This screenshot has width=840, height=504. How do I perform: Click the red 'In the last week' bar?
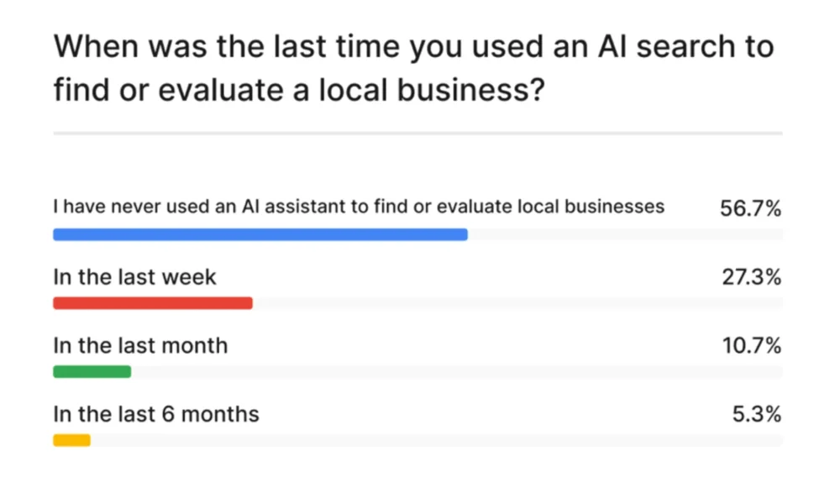(x=153, y=303)
